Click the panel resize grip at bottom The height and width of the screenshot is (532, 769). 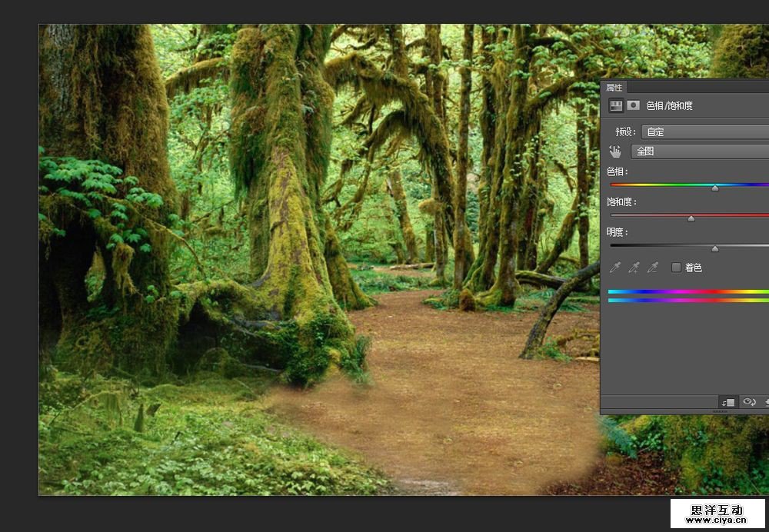coord(720,412)
